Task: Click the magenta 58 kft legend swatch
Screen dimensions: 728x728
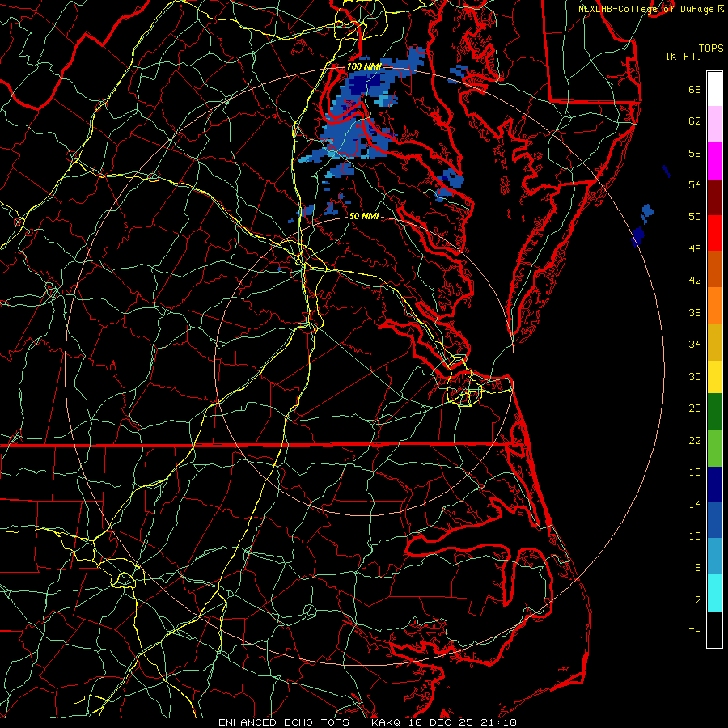Action: click(714, 161)
